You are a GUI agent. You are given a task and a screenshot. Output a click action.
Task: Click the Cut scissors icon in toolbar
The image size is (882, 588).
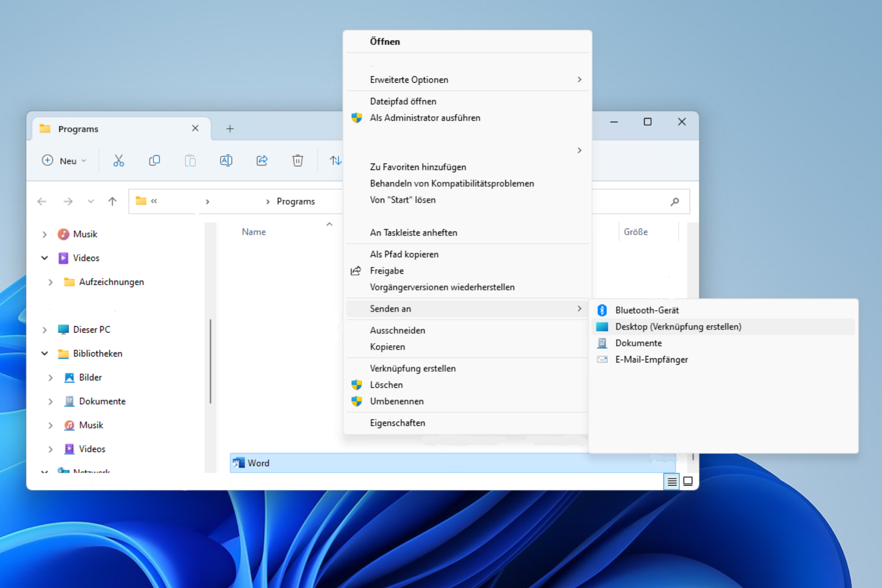119,160
